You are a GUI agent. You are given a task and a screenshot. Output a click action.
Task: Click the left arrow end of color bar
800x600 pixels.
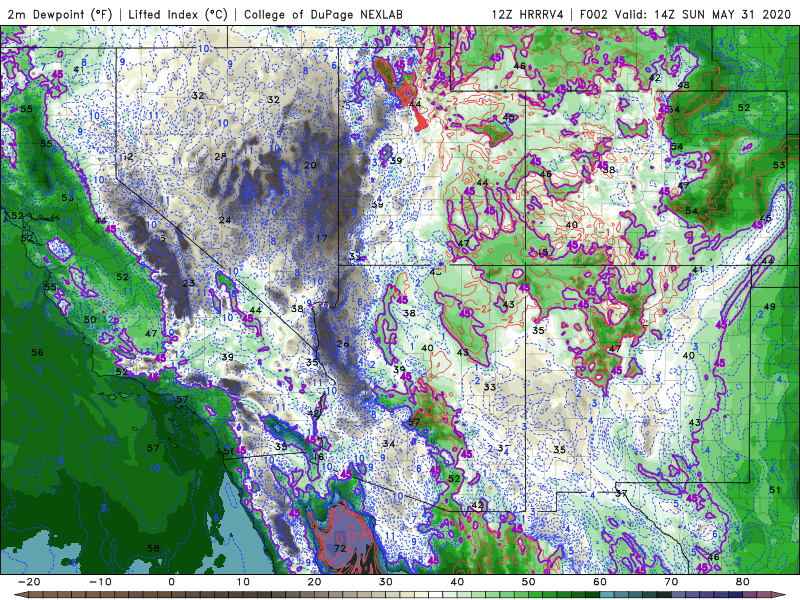[21, 595]
